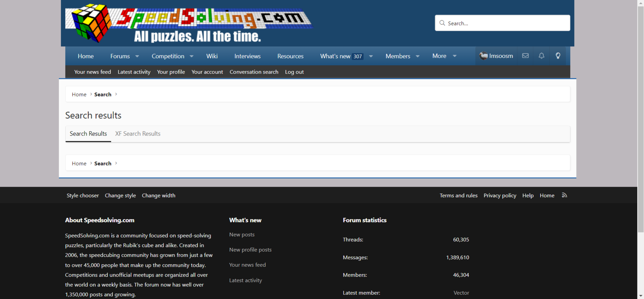Open the Wiki navigation item
Viewport: 644px width, 299px height.
tap(212, 56)
